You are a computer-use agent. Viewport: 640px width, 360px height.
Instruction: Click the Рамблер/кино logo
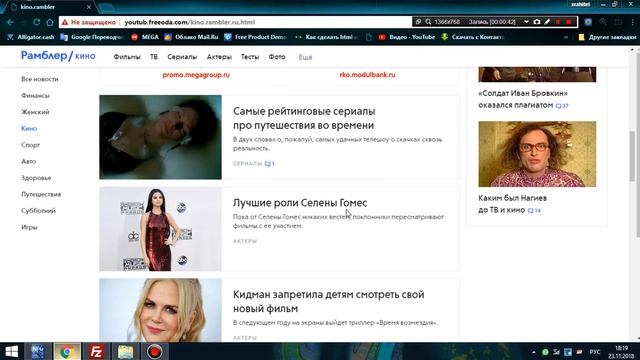coord(58,56)
